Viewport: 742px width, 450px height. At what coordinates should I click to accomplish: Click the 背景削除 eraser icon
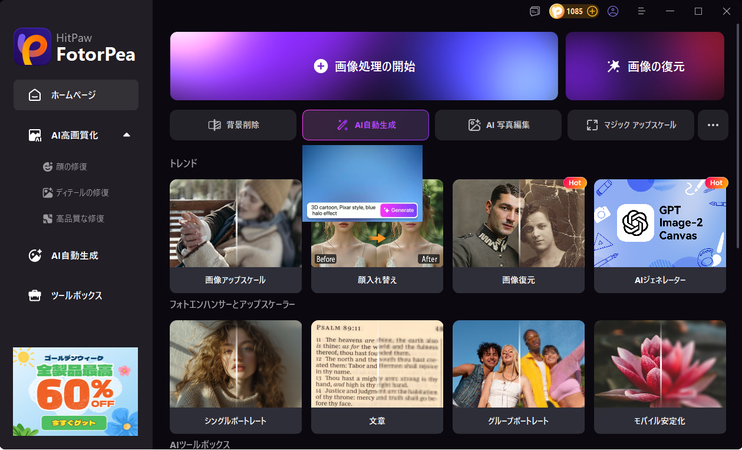(214, 125)
